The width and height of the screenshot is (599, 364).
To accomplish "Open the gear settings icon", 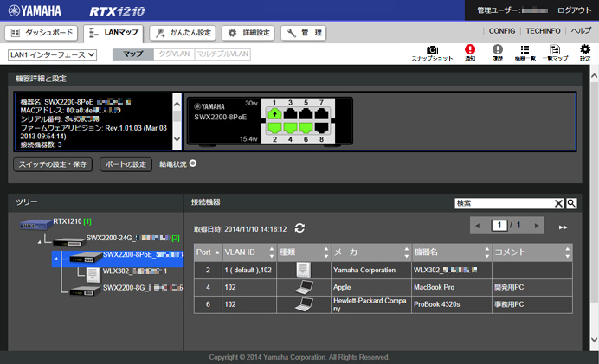I will [x=585, y=51].
